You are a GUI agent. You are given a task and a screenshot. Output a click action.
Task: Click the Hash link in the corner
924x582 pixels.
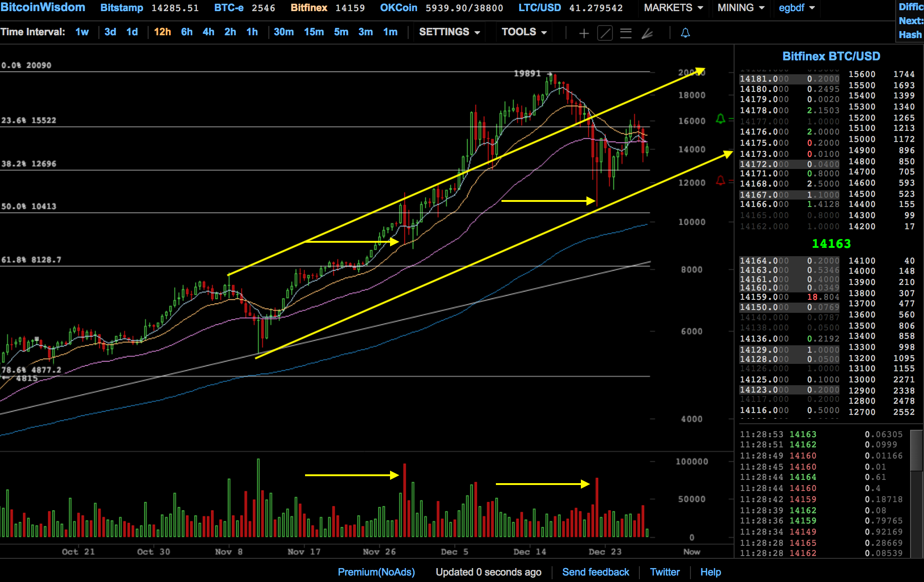910,35
